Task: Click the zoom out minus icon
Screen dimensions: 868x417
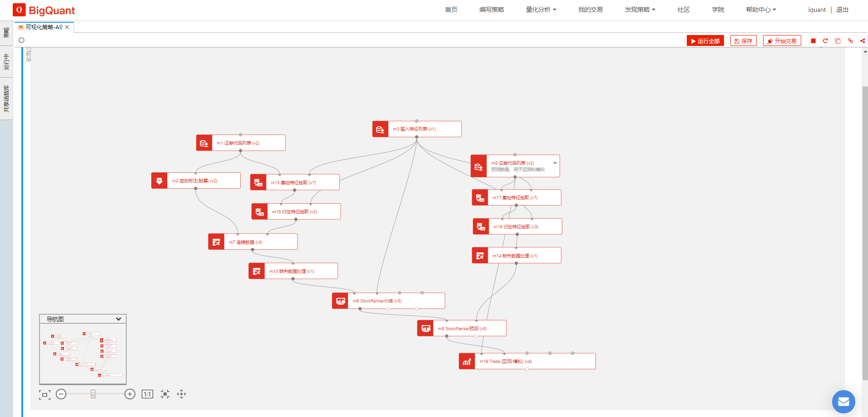Action: pos(61,394)
